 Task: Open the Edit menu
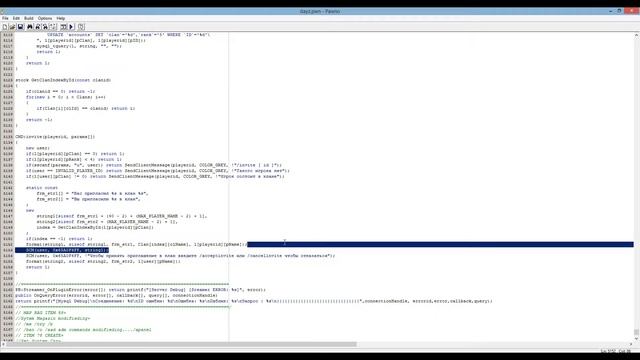coord(16,18)
